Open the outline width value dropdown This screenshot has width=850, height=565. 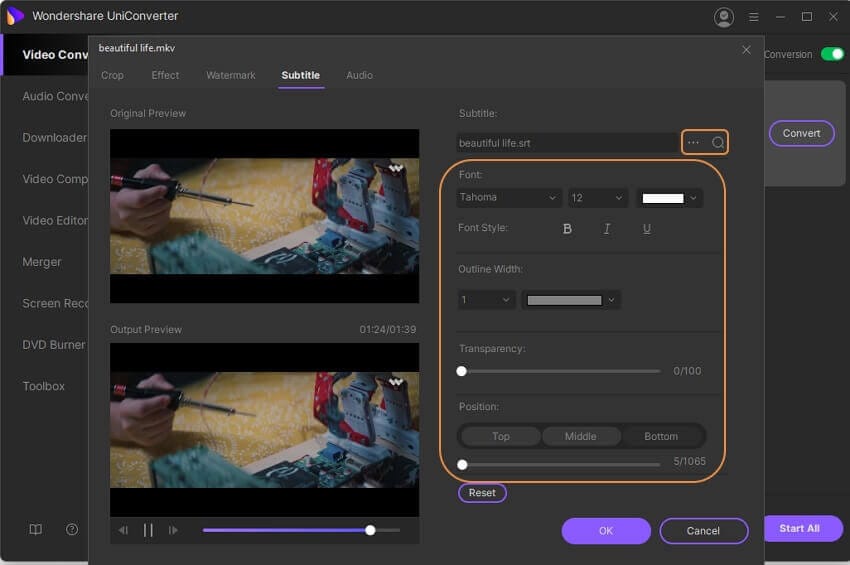tap(486, 300)
